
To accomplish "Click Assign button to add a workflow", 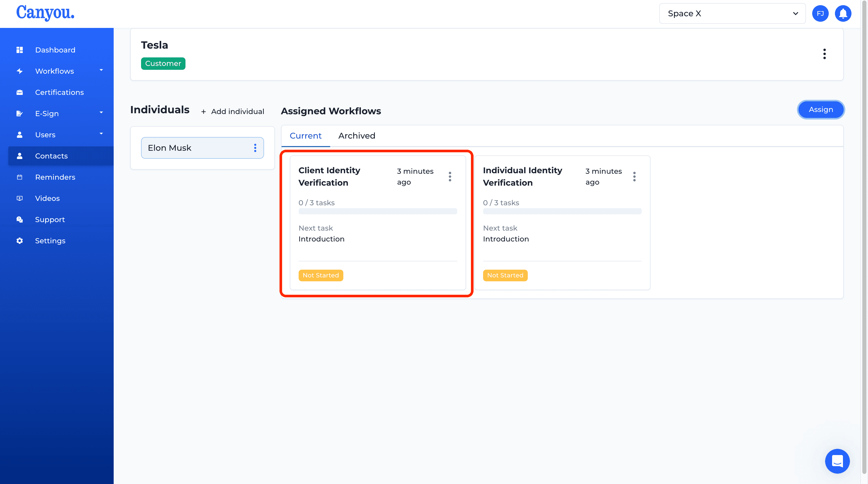I will click(820, 109).
